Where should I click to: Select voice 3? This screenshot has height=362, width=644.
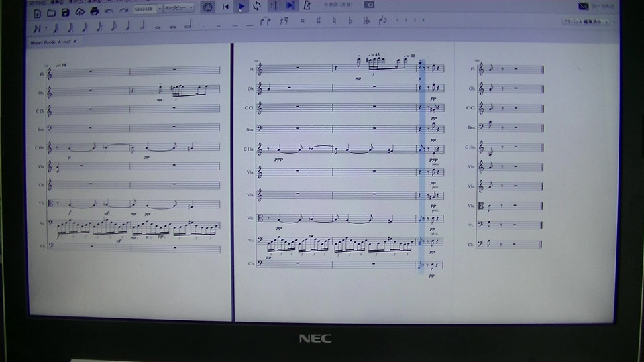pos(415,19)
